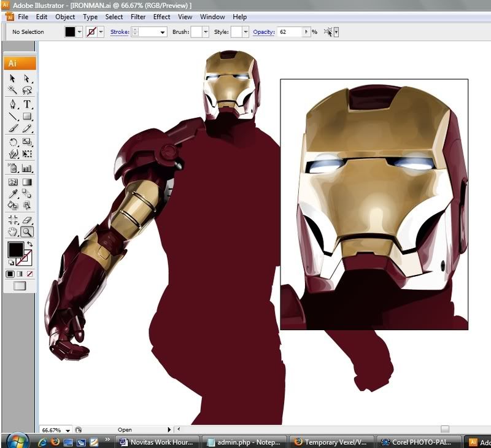491x448 pixels.
Task: Select the Live Paint Selection tool
Action: coord(27,206)
